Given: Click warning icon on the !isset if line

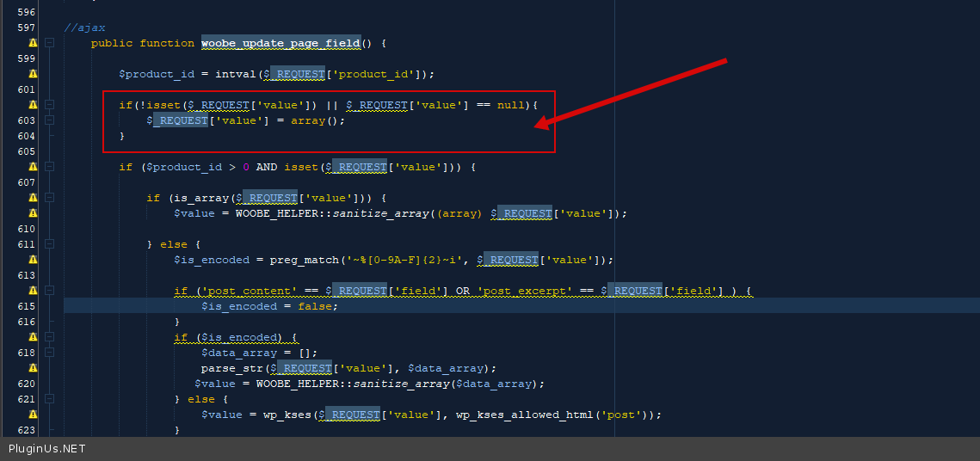Looking at the screenshot, I should pos(33,105).
